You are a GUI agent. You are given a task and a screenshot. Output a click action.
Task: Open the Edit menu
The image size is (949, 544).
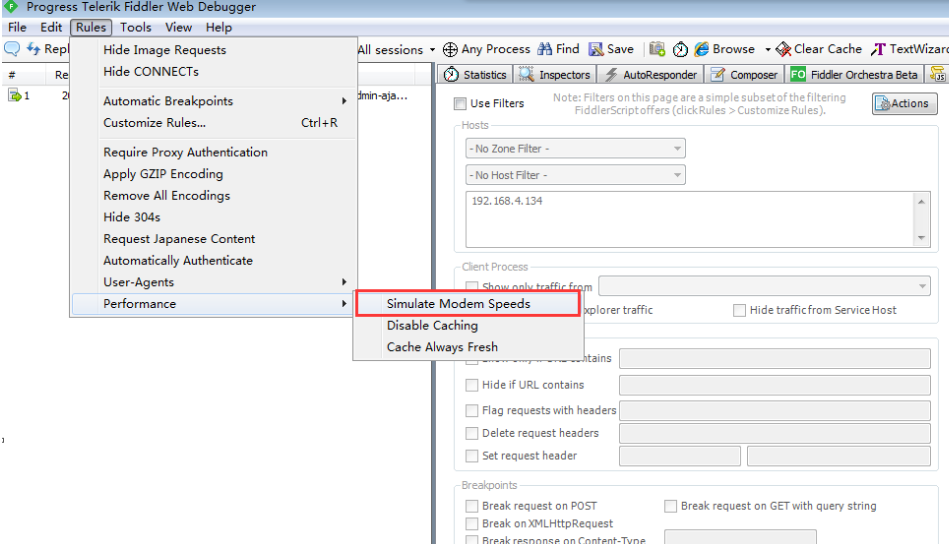51,27
